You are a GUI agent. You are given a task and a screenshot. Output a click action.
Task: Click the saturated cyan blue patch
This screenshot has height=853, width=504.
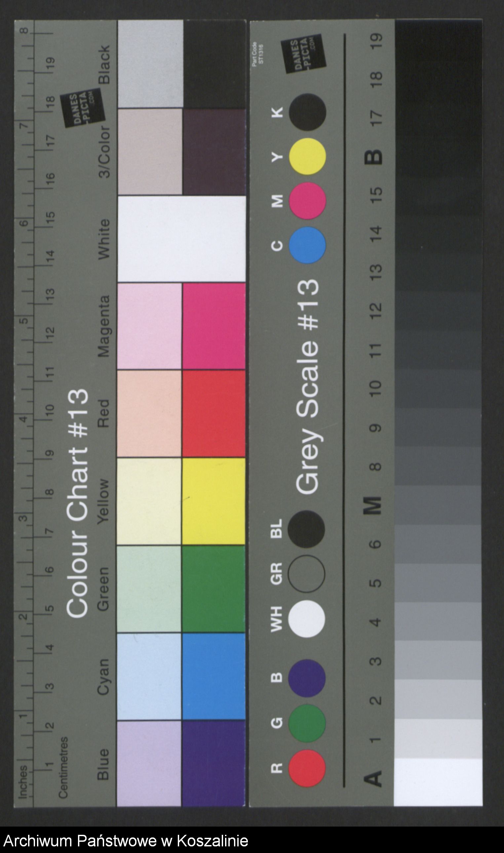pyautogui.click(x=213, y=677)
